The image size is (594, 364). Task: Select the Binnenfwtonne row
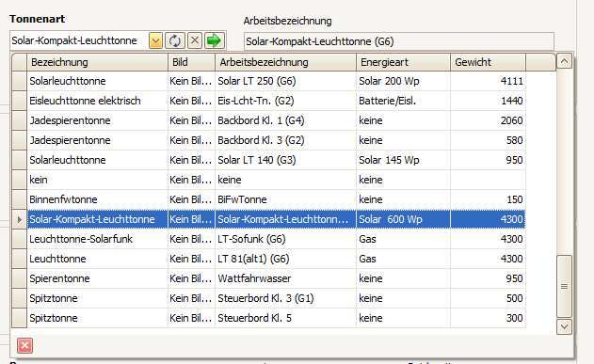(268, 199)
